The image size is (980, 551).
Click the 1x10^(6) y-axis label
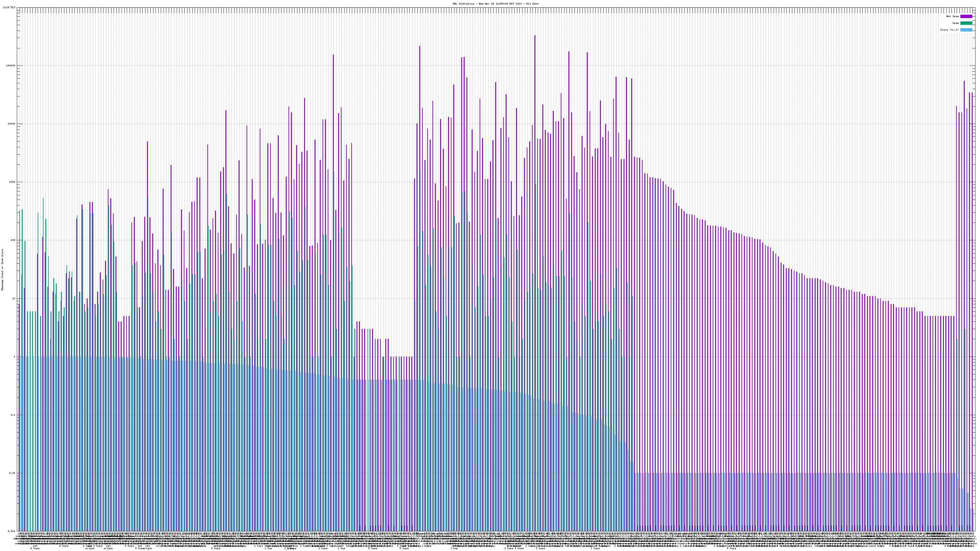pyautogui.click(x=9, y=7)
